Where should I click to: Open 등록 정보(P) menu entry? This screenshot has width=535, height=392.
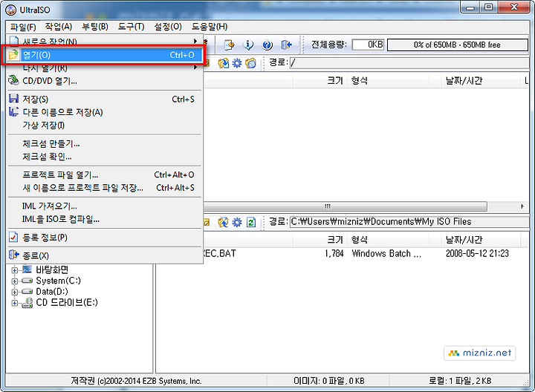click(105, 238)
